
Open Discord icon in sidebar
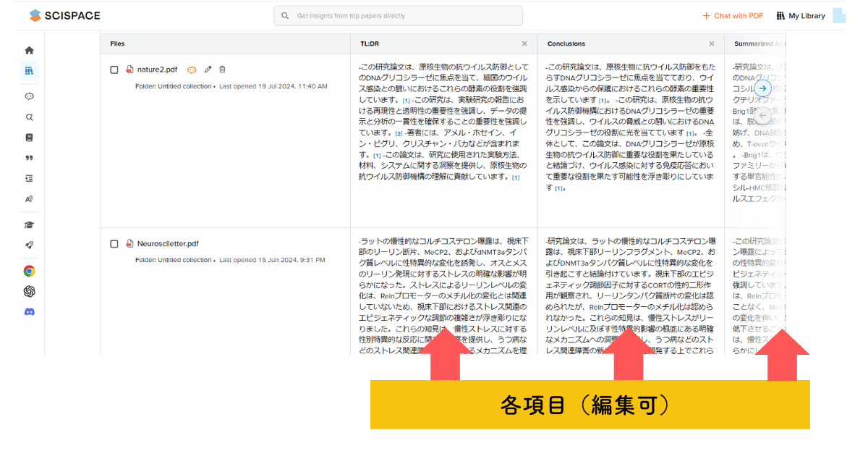[x=29, y=311]
